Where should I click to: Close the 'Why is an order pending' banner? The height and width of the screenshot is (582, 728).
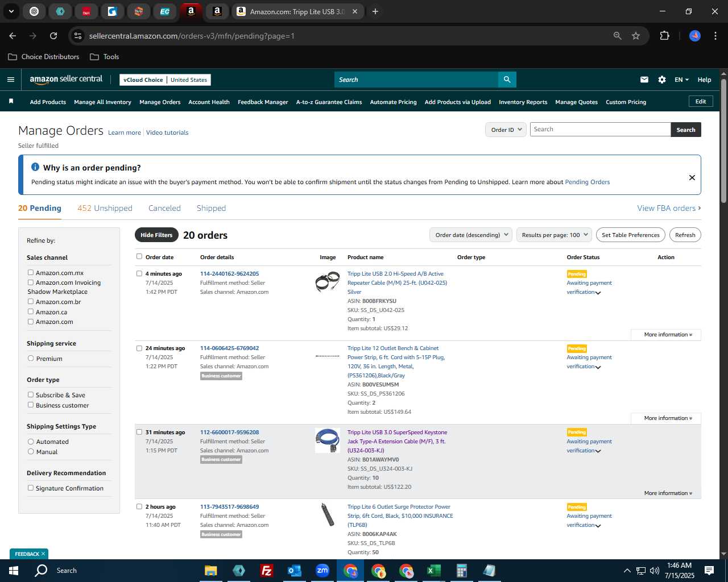[x=692, y=177]
